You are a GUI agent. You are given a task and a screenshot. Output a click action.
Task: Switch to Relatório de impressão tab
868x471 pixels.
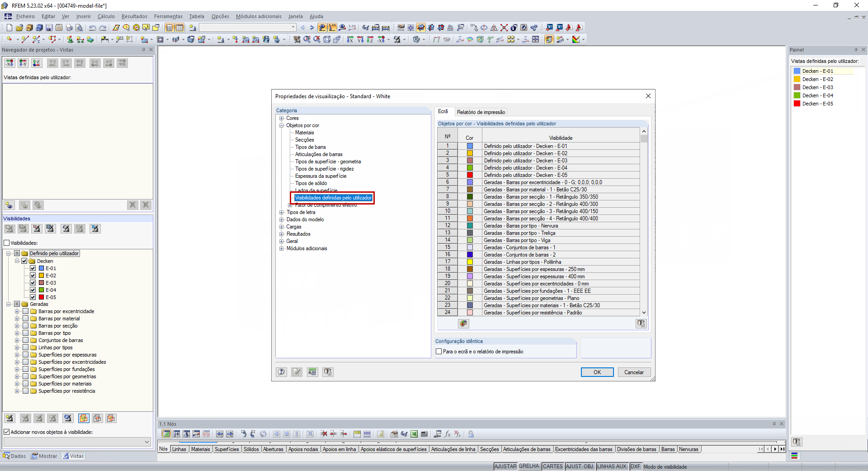pyautogui.click(x=481, y=112)
